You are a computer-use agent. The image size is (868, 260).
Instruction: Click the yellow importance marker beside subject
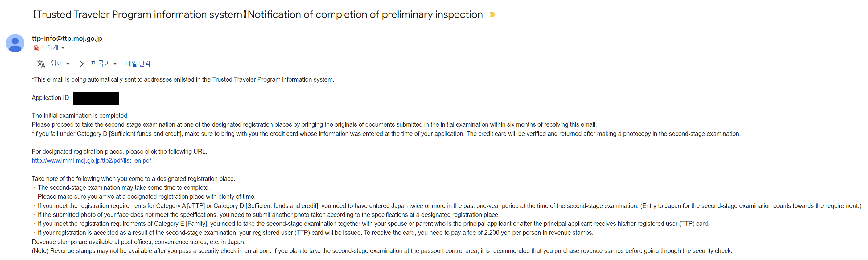[x=492, y=14]
